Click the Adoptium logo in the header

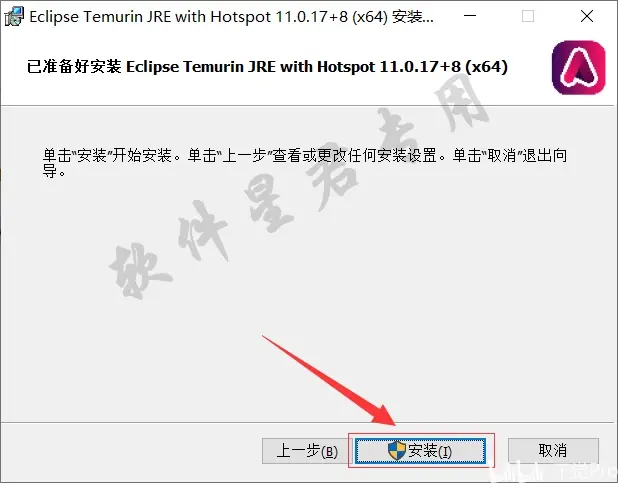pyautogui.click(x=578, y=67)
